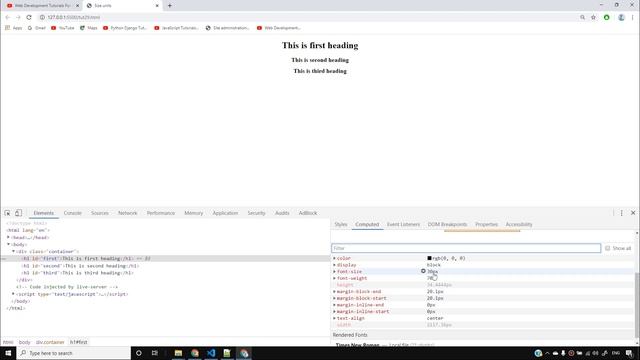Close the Size units tab
This screenshot has height=360, width=640.
click(157, 6)
